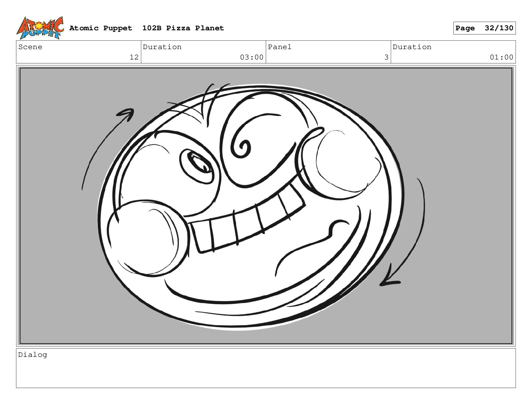This screenshot has width=532, height=412.
Task: Click the 'Atomic Puppet' title text
Action: [x=101, y=28]
